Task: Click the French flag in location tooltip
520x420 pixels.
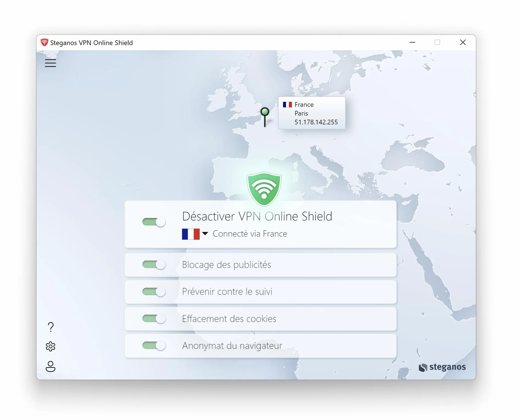Action: coord(287,105)
